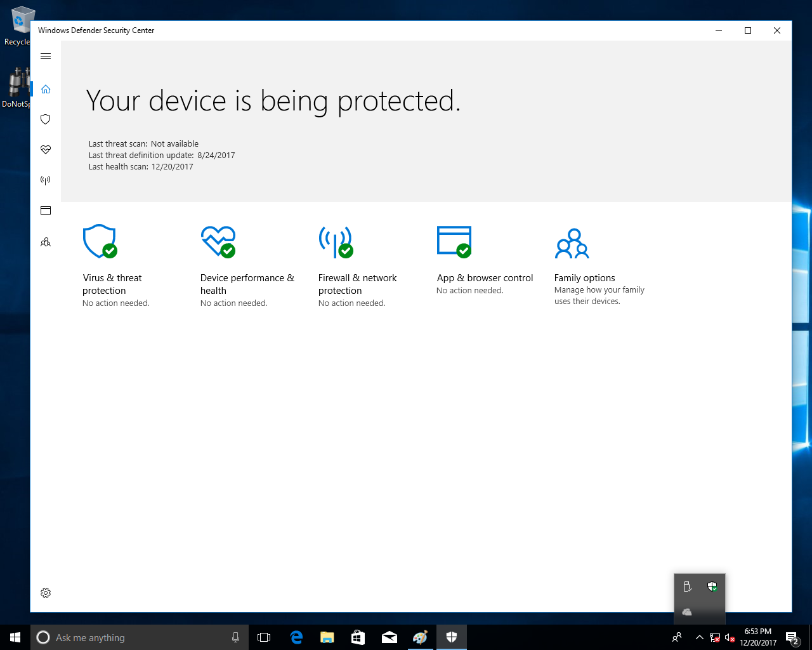
Task: Select the Home icon in the sidebar
Action: pos(46,89)
